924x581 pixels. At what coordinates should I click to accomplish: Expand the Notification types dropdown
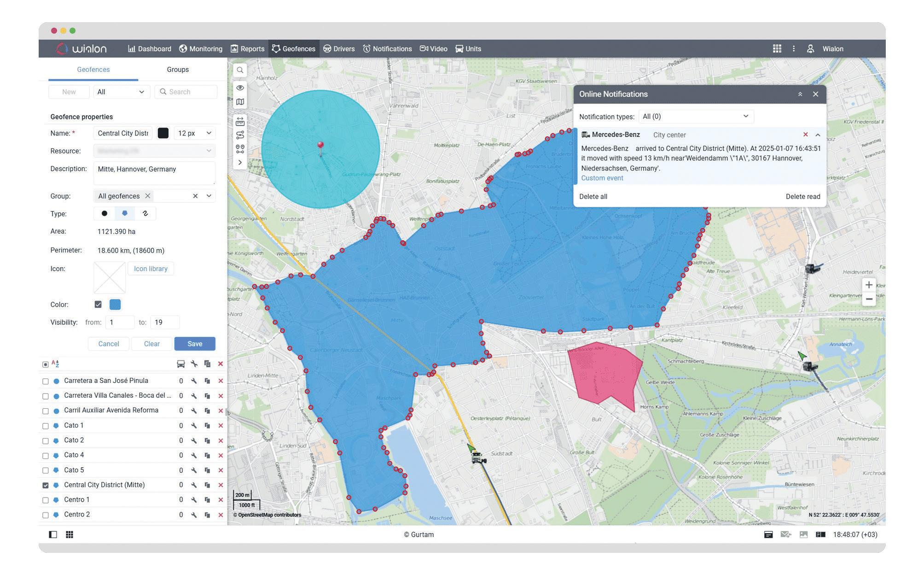point(696,117)
